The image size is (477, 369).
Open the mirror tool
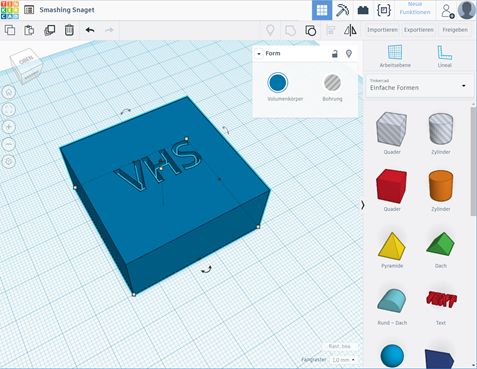pos(350,30)
